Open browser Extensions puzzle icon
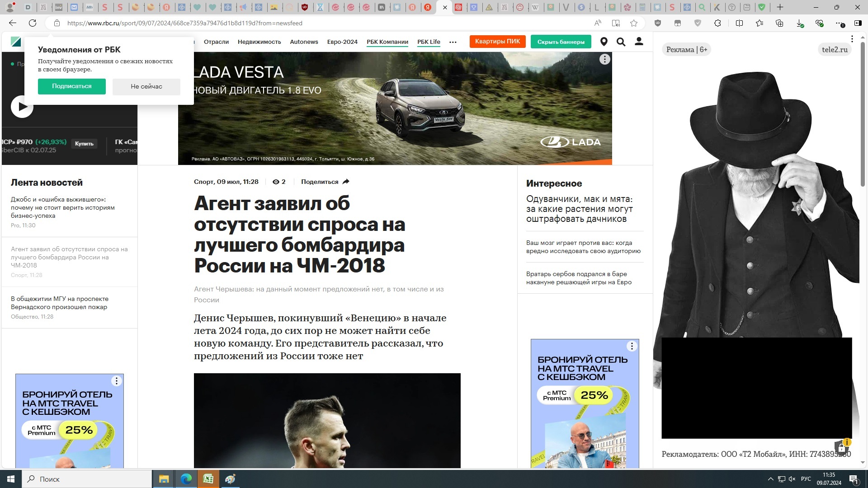Image resolution: width=868 pixels, height=488 pixels. click(x=717, y=23)
